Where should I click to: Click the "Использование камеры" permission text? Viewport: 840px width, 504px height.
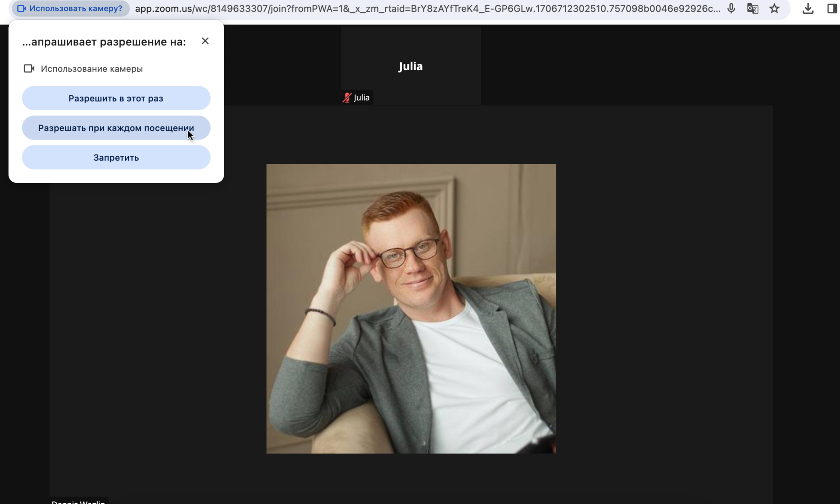(92, 69)
